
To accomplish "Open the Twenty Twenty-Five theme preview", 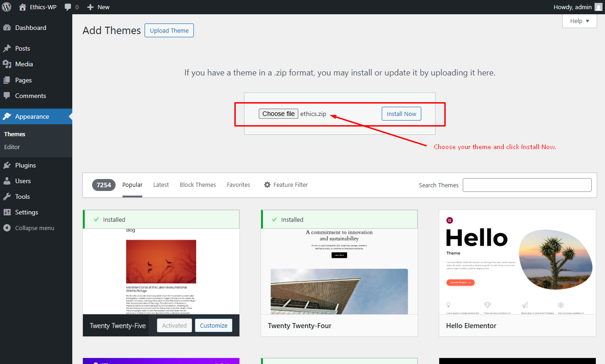I will click(x=161, y=272).
